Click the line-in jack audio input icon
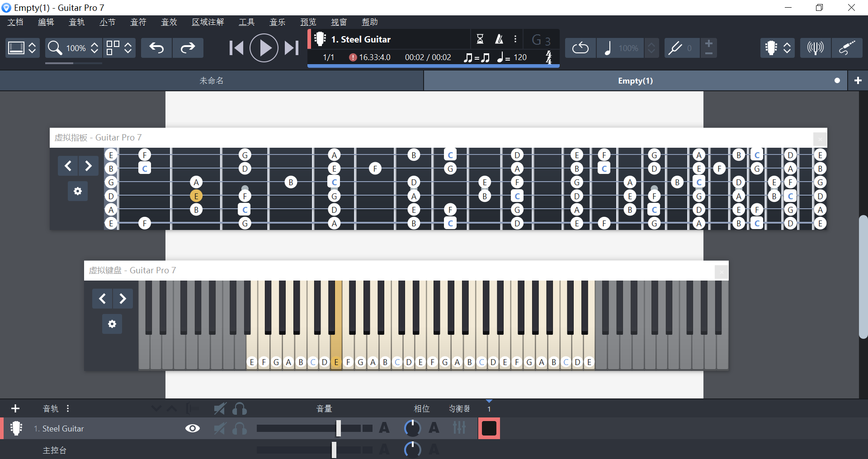Viewport: 868px width, 459px height. pyautogui.click(x=848, y=47)
